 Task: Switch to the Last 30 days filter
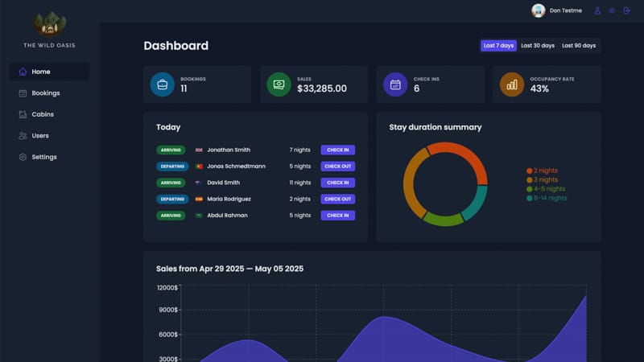coord(538,46)
